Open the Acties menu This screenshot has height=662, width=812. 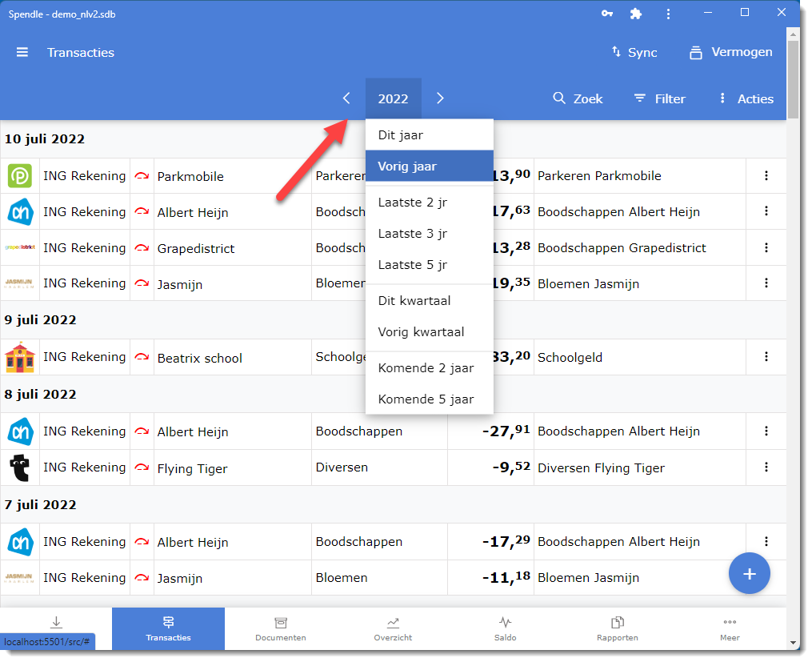(x=746, y=98)
